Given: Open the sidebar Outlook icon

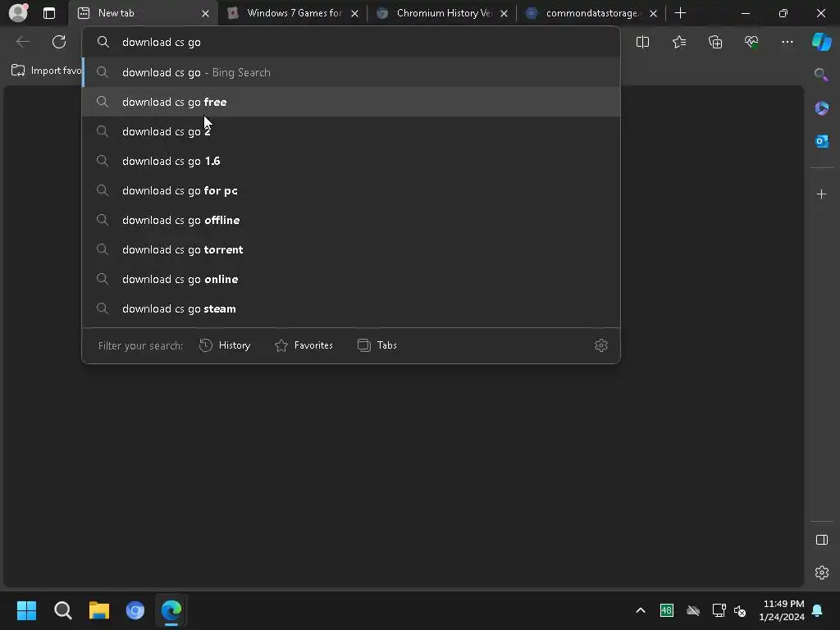Looking at the screenshot, I should point(821,141).
